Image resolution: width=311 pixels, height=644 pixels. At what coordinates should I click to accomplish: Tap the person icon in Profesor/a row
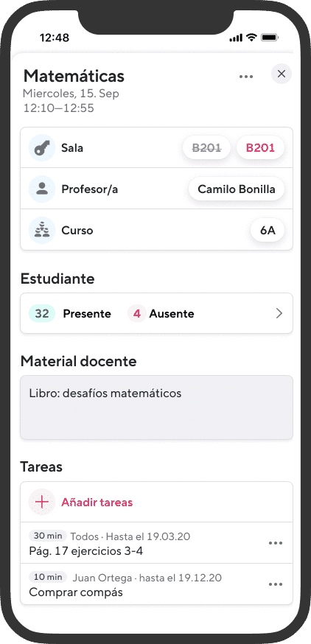pos(41,189)
